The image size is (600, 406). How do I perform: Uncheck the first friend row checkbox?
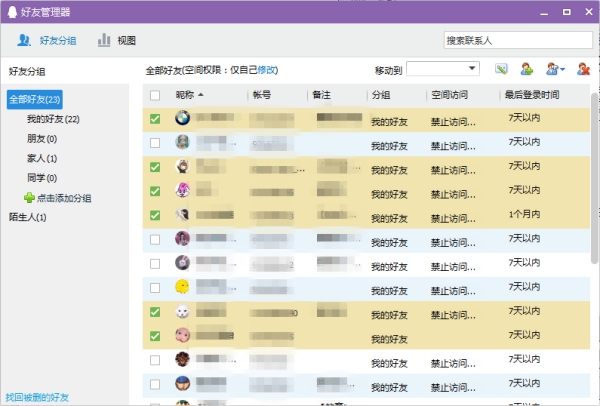[x=155, y=119]
